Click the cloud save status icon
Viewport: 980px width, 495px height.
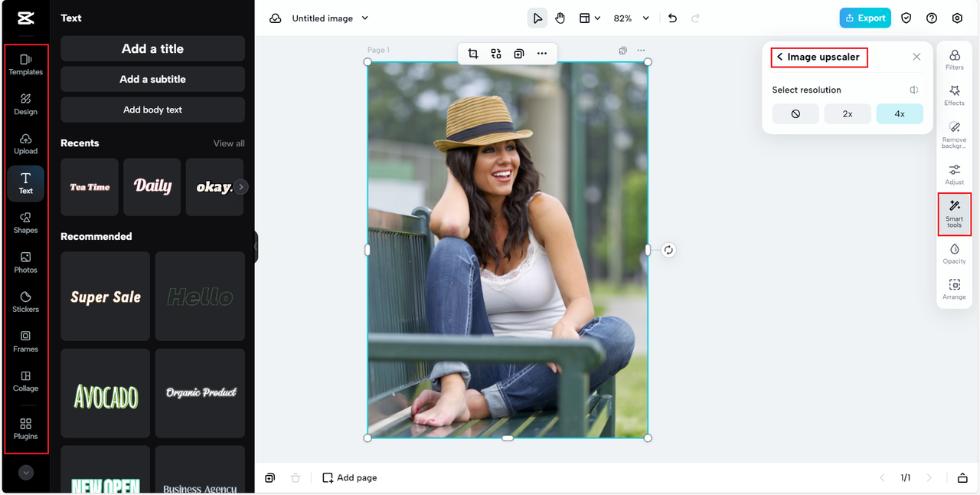point(276,18)
